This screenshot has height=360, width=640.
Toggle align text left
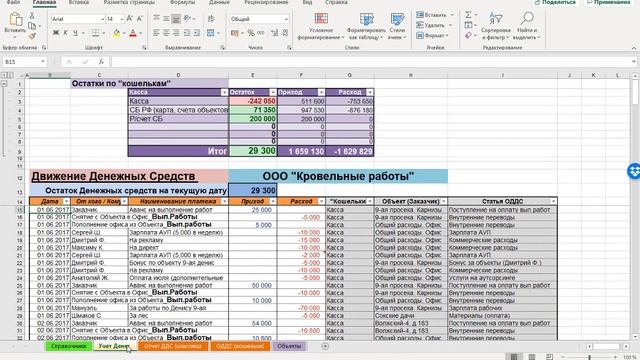(x=156, y=33)
